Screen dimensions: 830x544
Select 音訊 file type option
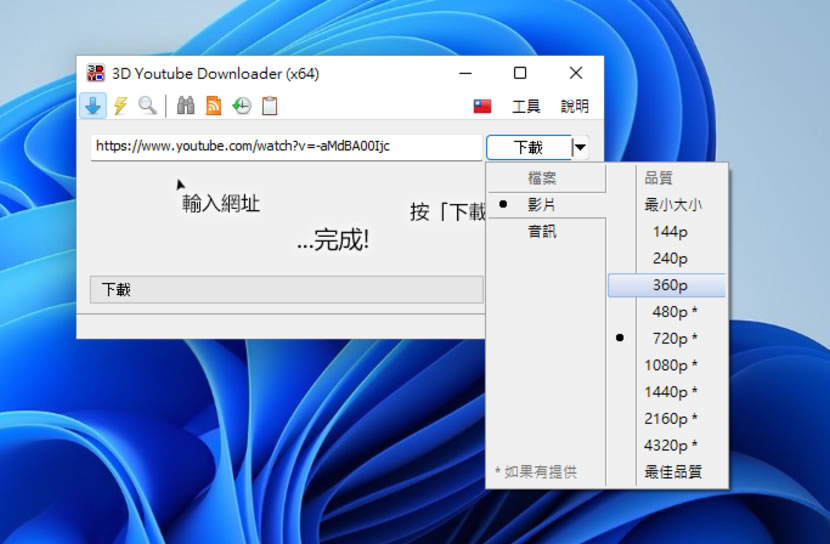pos(546,231)
